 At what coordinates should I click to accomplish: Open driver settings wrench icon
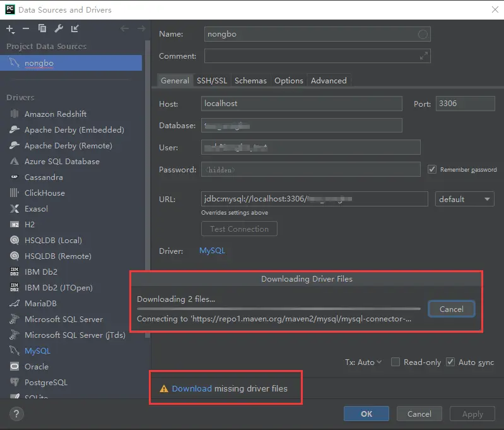59,28
